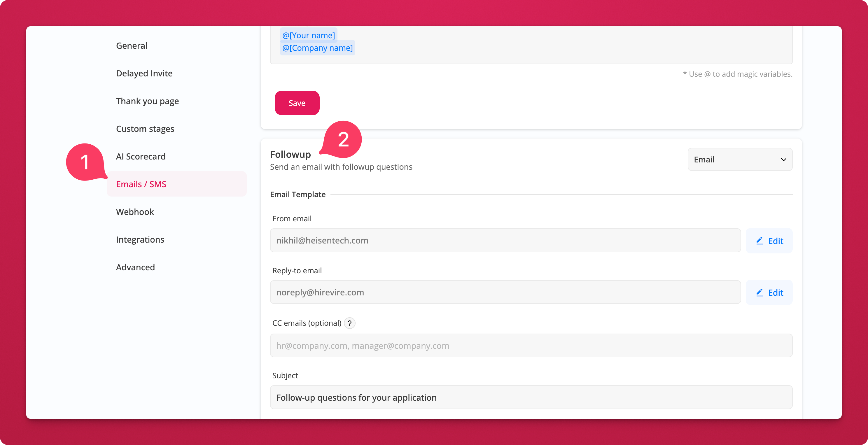Select AI Scorecard in sidebar
The height and width of the screenshot is (445, 868).
tap(141, 157)
